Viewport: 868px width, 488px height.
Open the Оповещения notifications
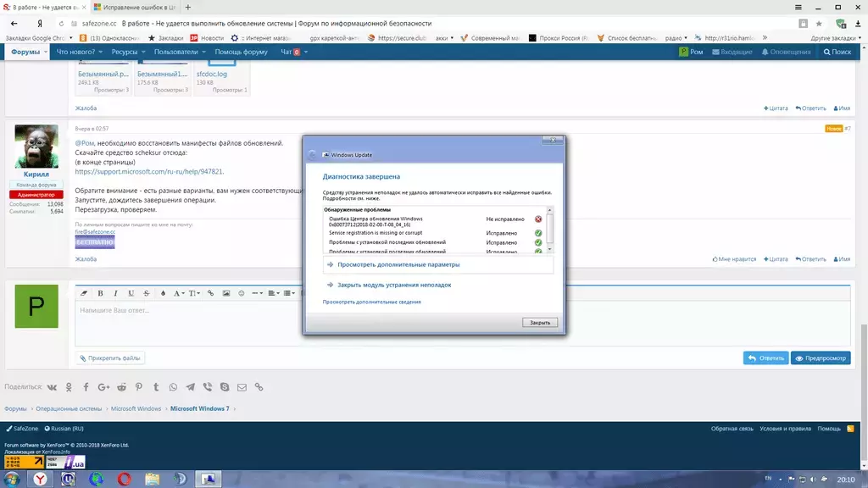point(786,52)
